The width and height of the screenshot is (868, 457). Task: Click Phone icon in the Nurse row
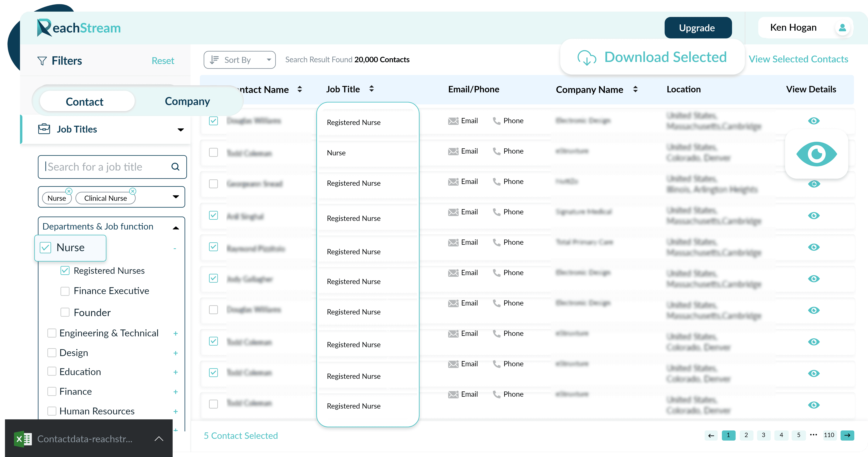click(x=496, y=151)
